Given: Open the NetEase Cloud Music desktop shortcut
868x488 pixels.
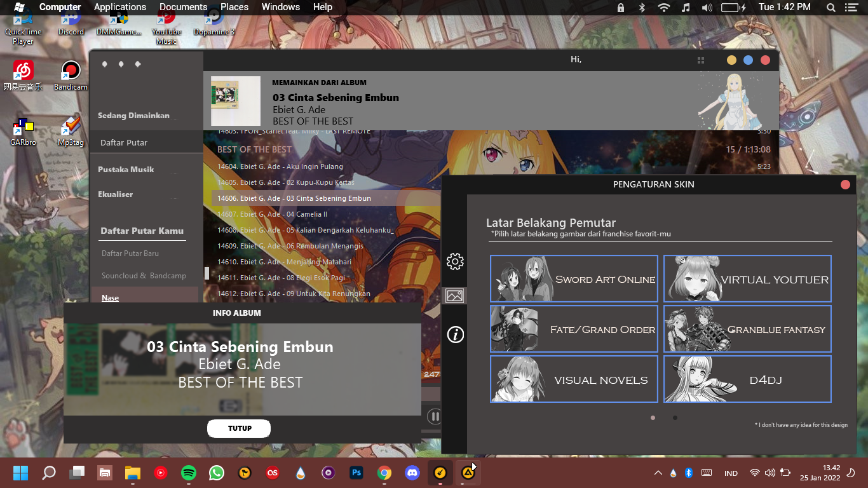Looking at the screenshot, I should pos(23,75).
